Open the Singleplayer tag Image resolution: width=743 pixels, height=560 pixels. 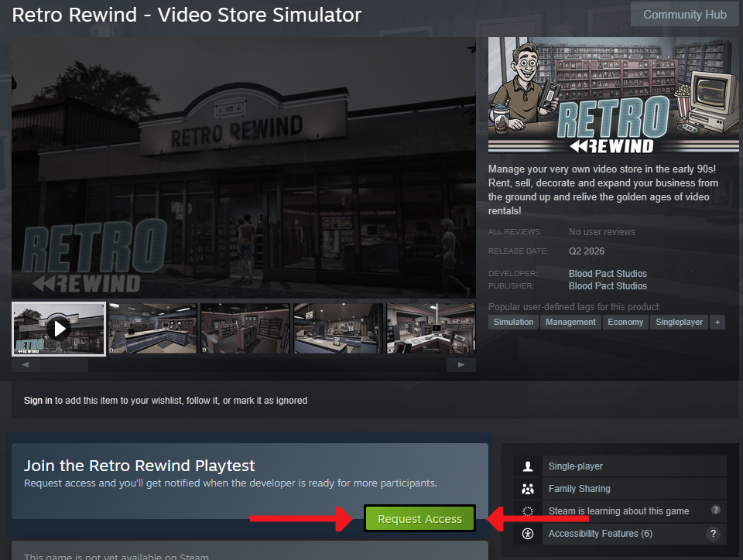(679, 322)
